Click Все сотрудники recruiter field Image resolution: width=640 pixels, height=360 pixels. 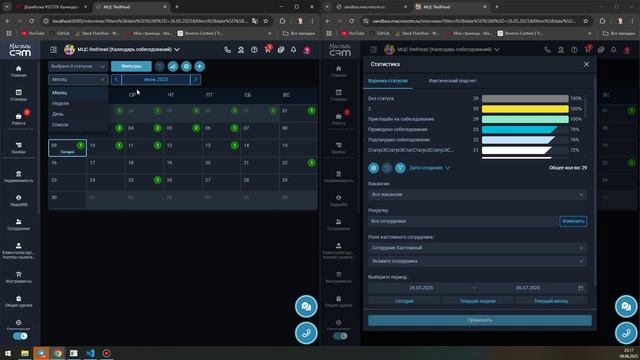[x=463, y=221]
